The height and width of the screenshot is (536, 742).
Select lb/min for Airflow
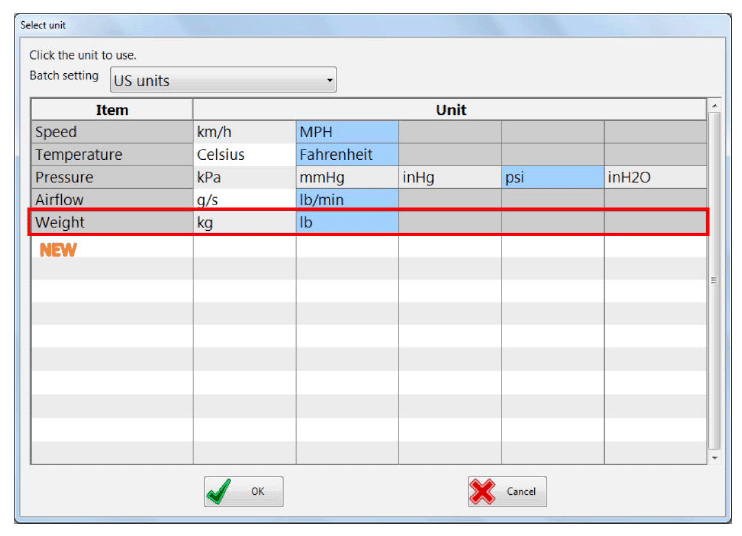[346, 200]
